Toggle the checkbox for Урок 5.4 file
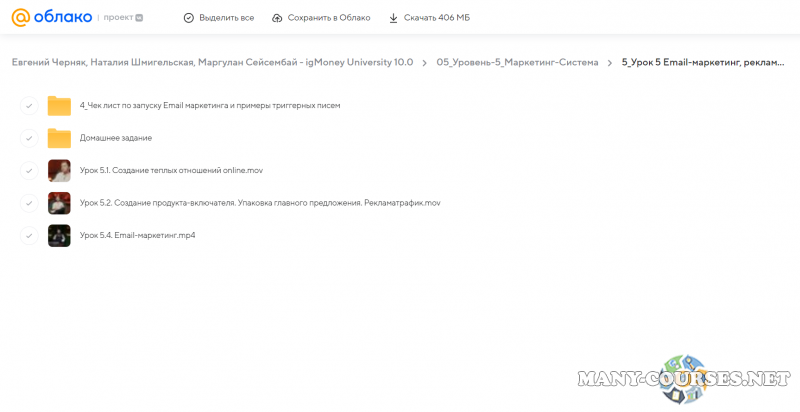 tap(29, 235)
